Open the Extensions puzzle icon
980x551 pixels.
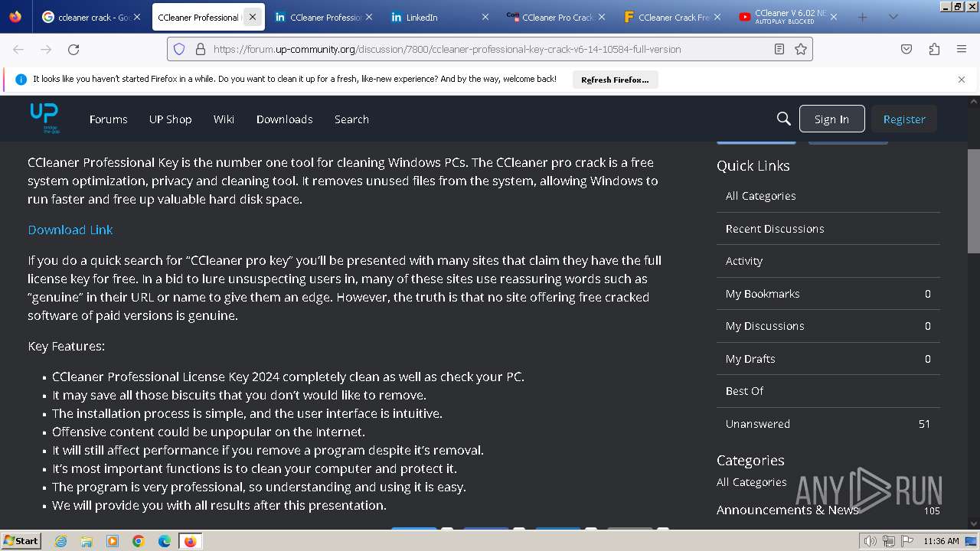934,49
